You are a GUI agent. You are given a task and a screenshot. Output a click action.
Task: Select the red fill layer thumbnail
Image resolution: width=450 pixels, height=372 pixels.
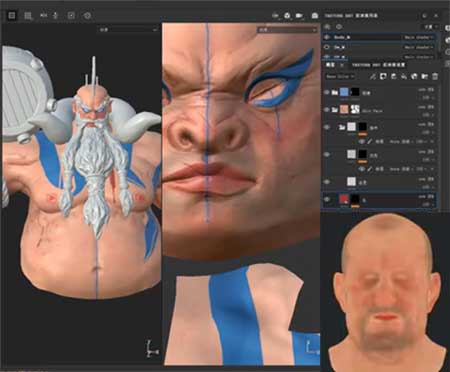pyautogui.click(x=344, y=199)
